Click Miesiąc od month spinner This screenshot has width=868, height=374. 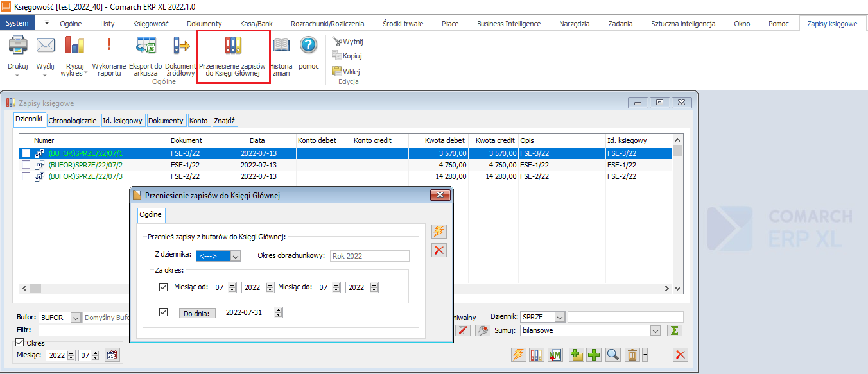click(232, 287)
